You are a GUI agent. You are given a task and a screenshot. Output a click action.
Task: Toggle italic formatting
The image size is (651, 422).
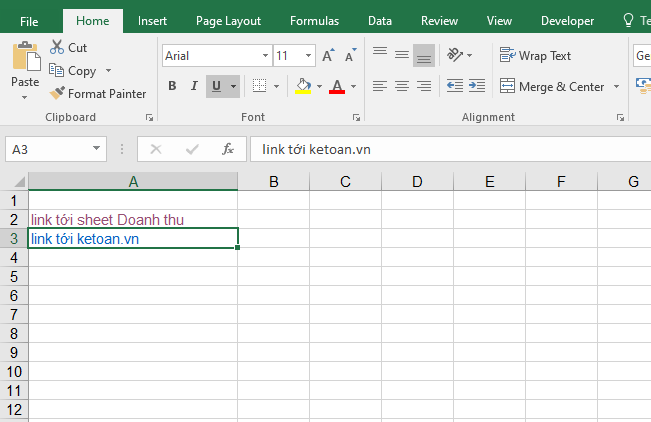coord(194,86)
